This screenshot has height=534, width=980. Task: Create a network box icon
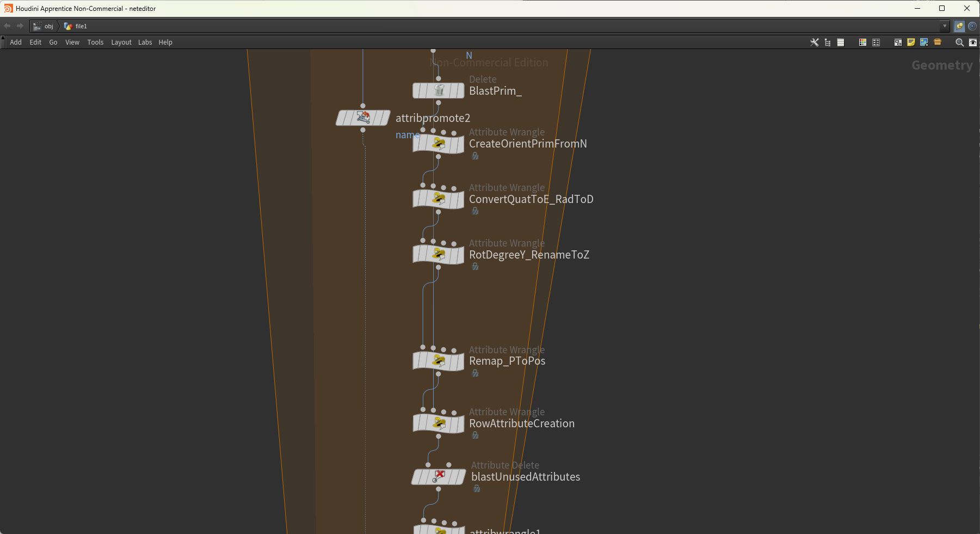[x=898, y=42]
